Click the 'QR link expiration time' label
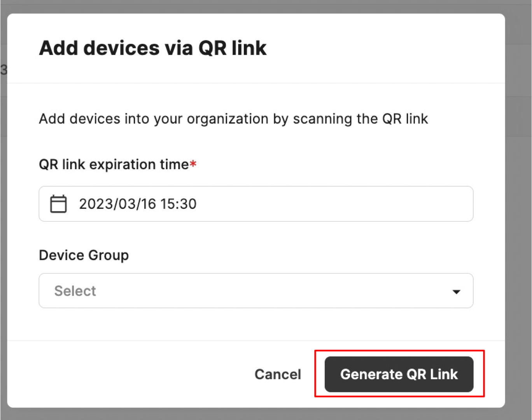This screenshot has width=532, height=420. [x=114, y=164]
